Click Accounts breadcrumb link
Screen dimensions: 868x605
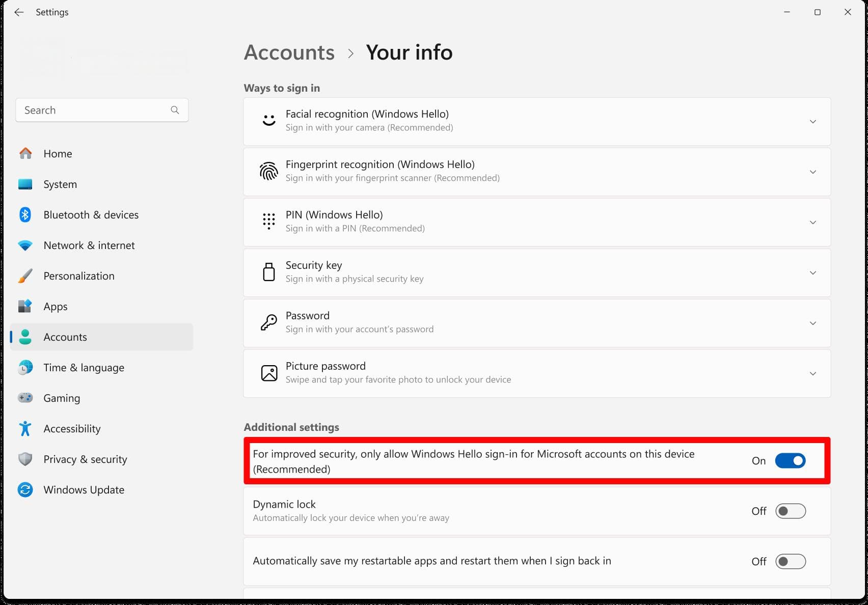tap(289, 52)
